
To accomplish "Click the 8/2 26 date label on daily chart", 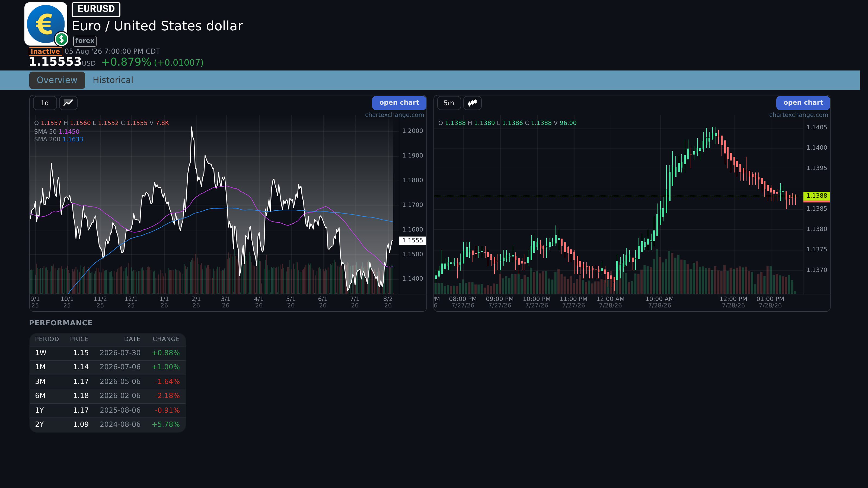I will (388, 302).
